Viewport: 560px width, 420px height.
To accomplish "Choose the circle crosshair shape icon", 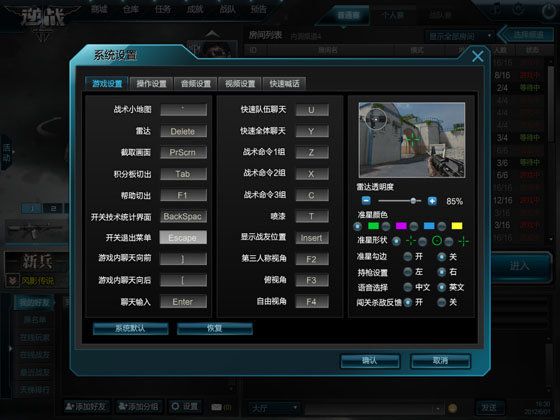I will (x=437, y=241).
